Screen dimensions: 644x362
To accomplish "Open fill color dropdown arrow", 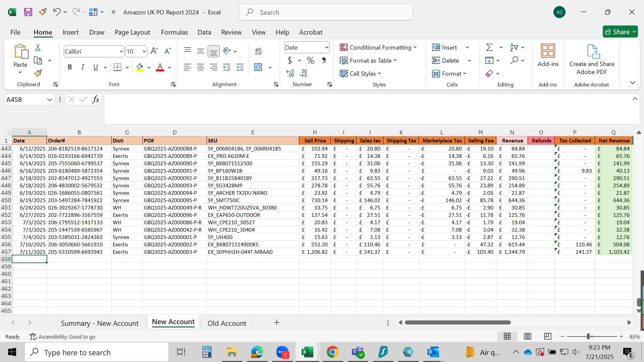I will click(x=149, y=67).
